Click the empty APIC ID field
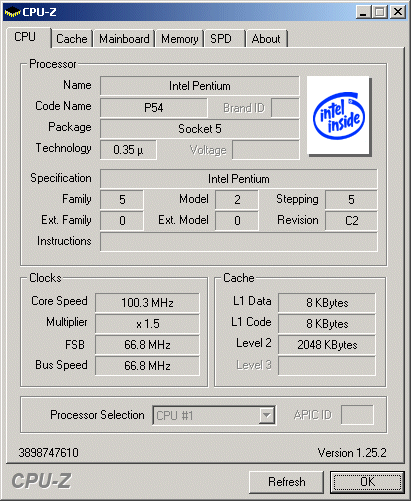 click(357, 415)
